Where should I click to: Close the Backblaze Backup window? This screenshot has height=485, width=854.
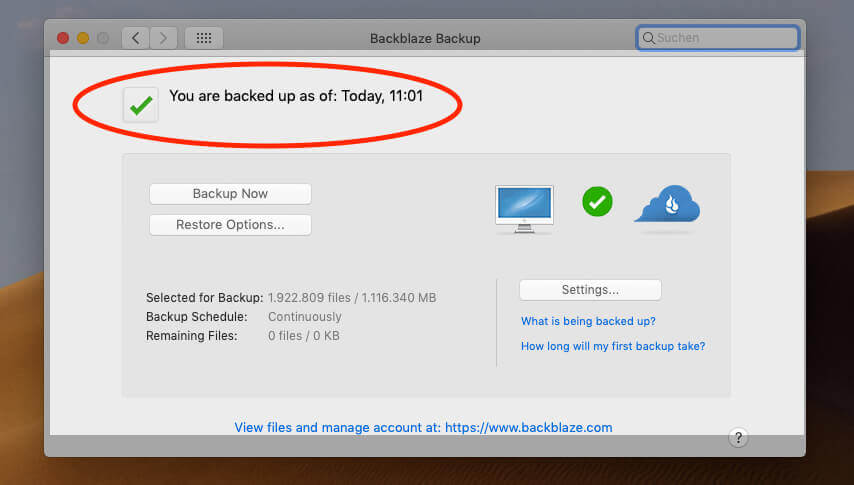click(x=63, y=38)
